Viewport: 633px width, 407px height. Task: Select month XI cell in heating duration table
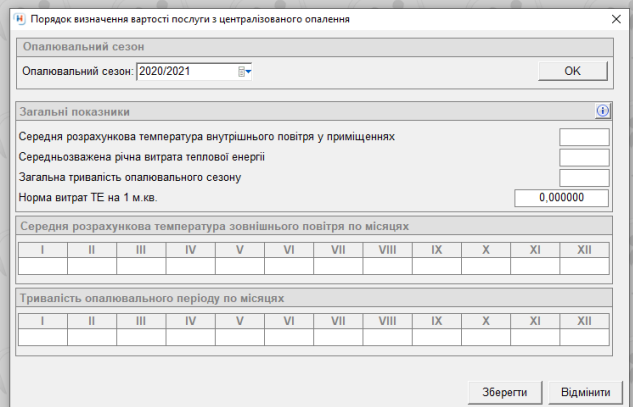[x=535, y=338]
